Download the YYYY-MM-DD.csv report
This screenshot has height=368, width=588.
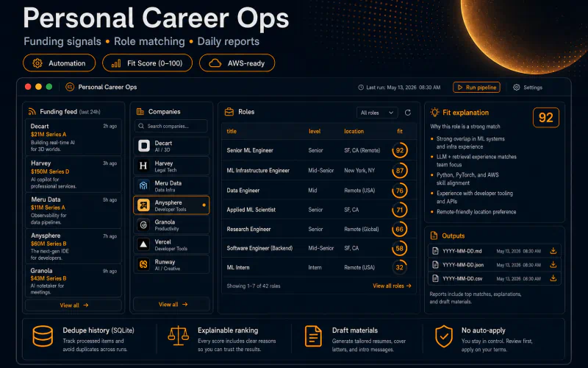tap(553, 278)
